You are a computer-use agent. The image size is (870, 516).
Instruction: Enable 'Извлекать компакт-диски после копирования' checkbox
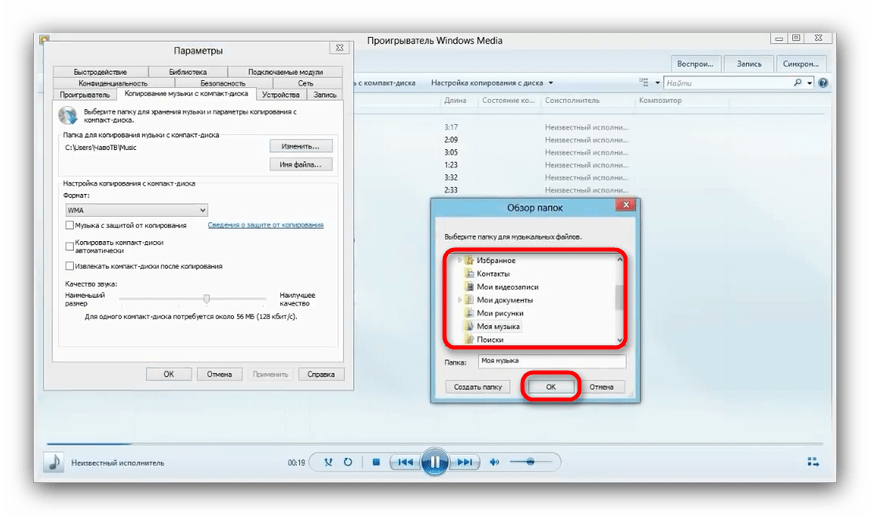69,266
